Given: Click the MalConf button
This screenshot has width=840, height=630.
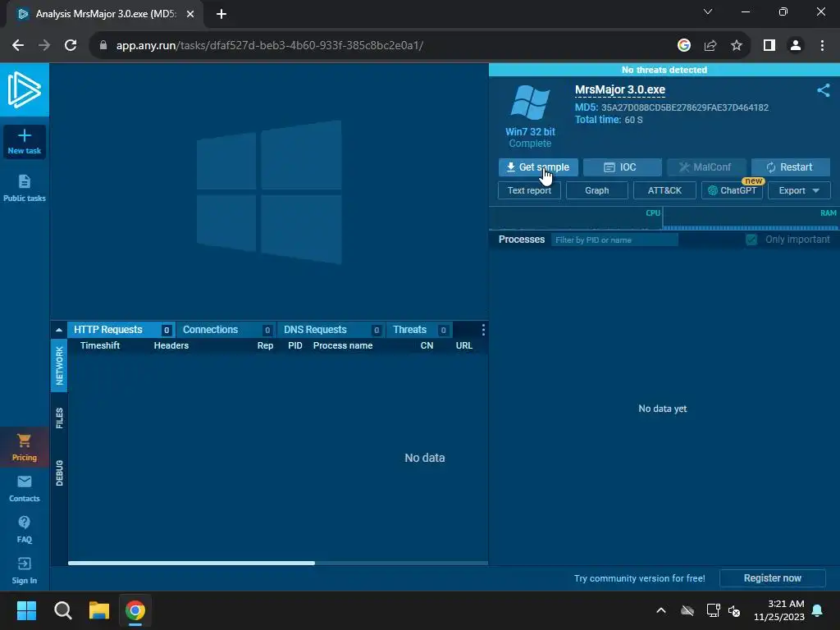Looking at the screenshot, I should click(705, 167).
